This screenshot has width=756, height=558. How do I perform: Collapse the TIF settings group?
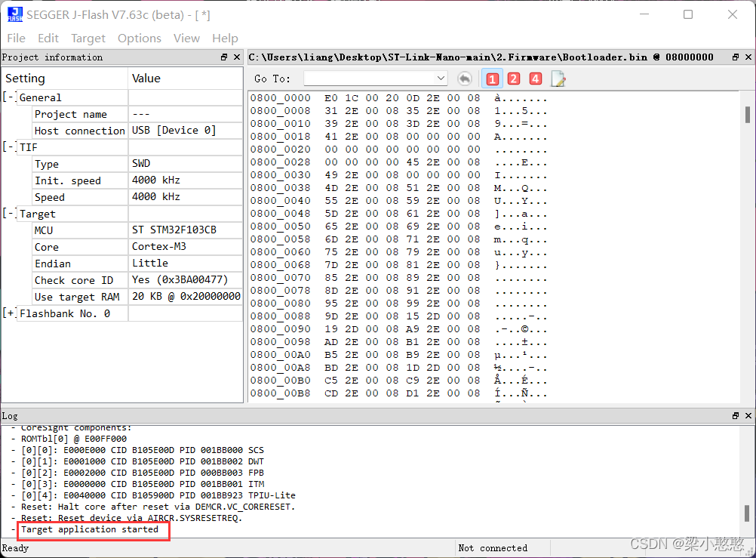pos(9,146)
